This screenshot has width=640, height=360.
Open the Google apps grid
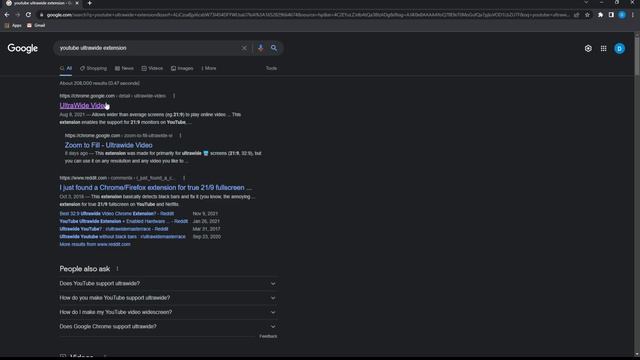[x=603, y=49]
